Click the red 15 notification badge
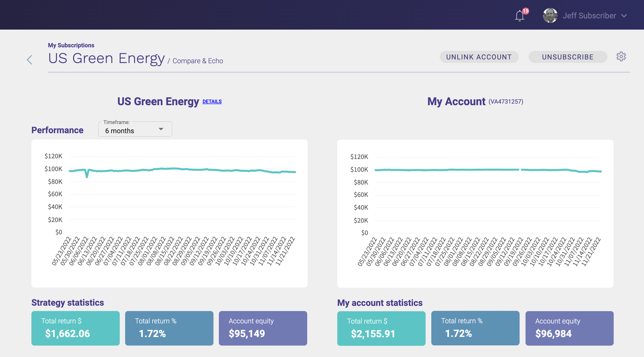 pos(526,11)
